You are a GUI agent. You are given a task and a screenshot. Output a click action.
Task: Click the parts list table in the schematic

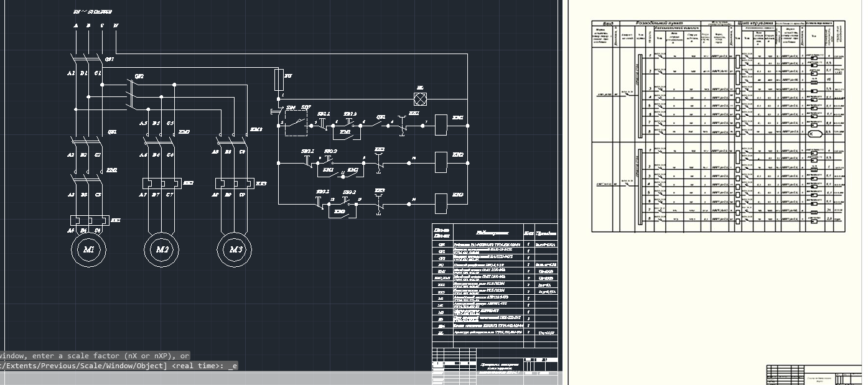tap(495, 286)
